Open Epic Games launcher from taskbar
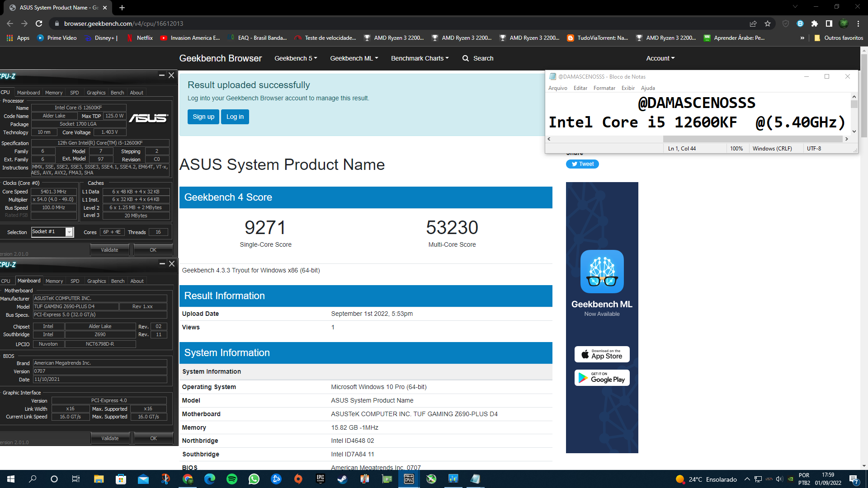The width and height of the screenshot is (868, 488). coord(321,479)
